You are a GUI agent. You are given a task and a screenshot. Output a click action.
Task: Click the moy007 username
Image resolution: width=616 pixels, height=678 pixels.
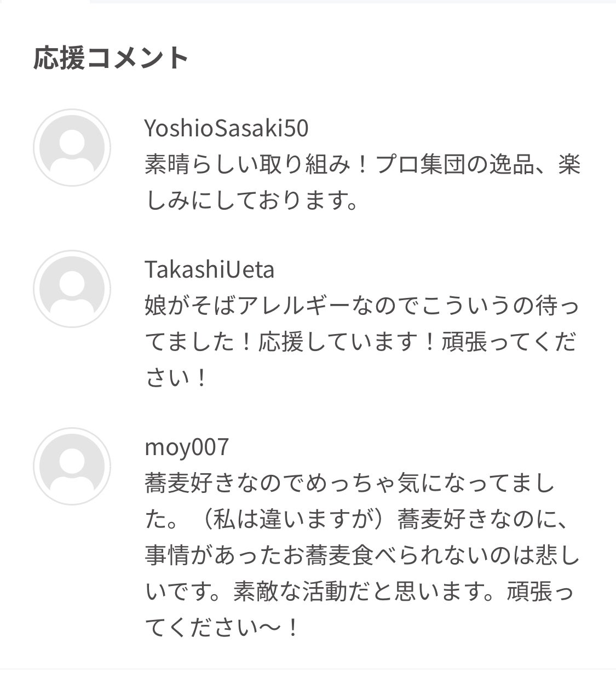point(186,447)
